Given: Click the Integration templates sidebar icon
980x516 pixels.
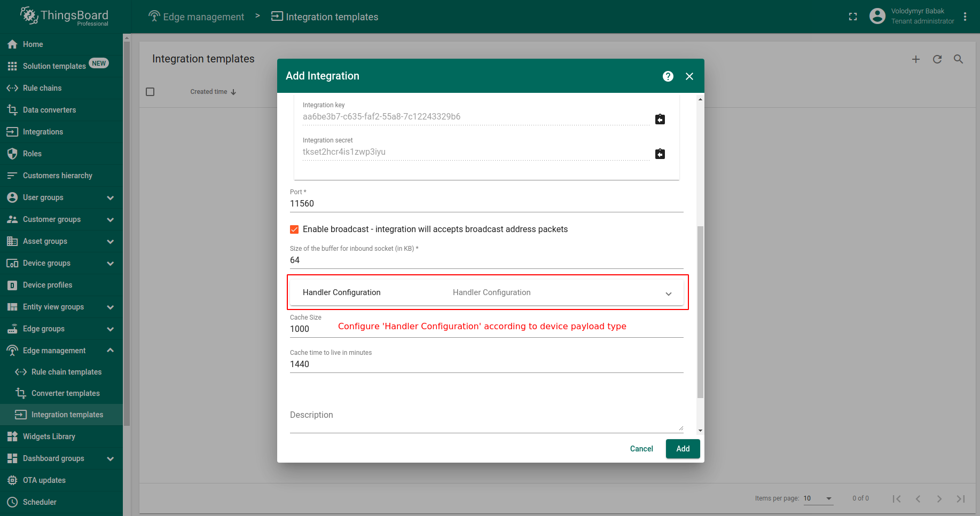Looking at the screenshot, I should [21, 415].
